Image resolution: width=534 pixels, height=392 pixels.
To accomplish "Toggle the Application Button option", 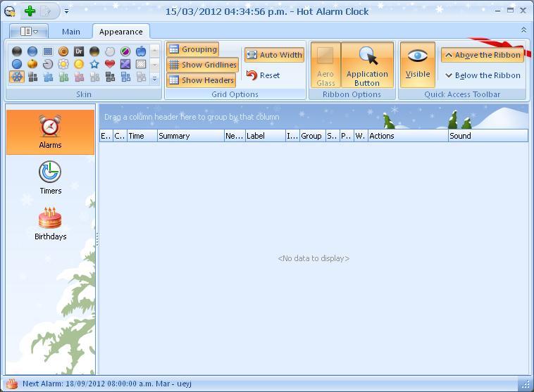I will [x=367, y=65].
